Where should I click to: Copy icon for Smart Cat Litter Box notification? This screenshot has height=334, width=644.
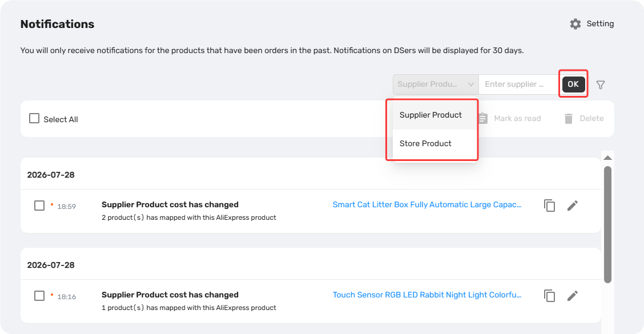[x=550, y=206]
